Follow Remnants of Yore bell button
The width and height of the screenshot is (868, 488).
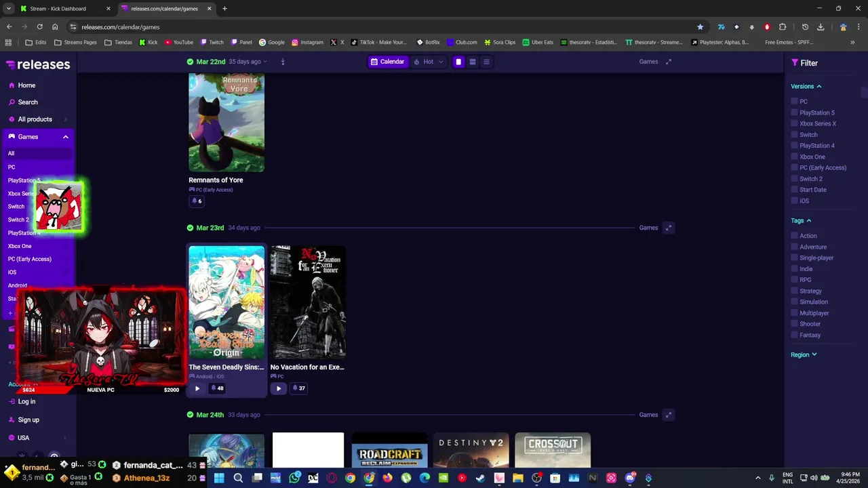pos(197,201)
